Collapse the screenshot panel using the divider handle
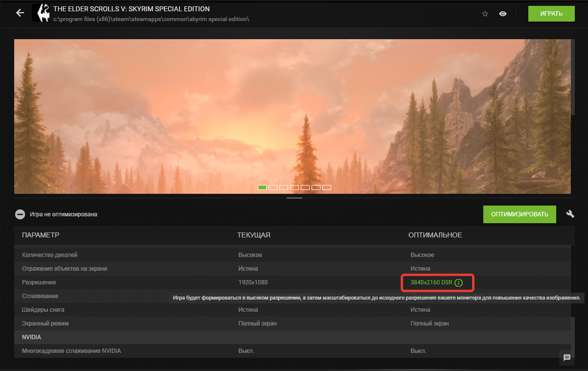Screen dimensions: 588x371 pos(294,198)
